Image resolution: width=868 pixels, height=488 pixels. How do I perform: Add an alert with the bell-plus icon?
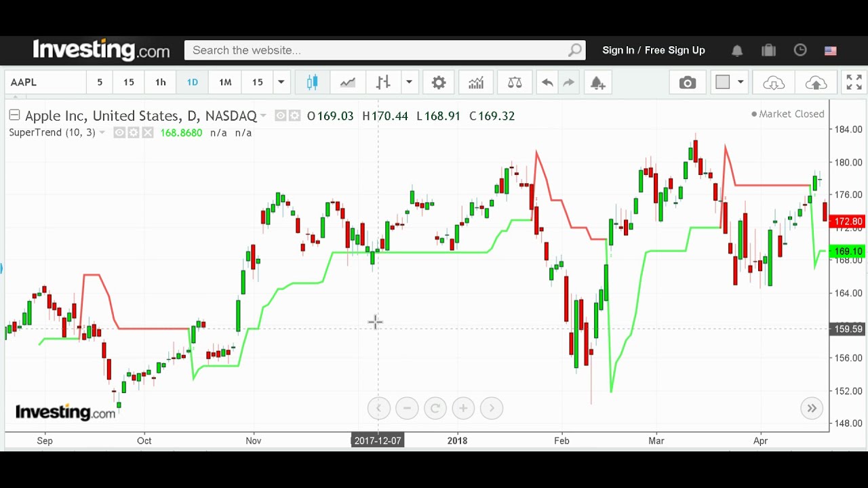[x=597, y=83]
